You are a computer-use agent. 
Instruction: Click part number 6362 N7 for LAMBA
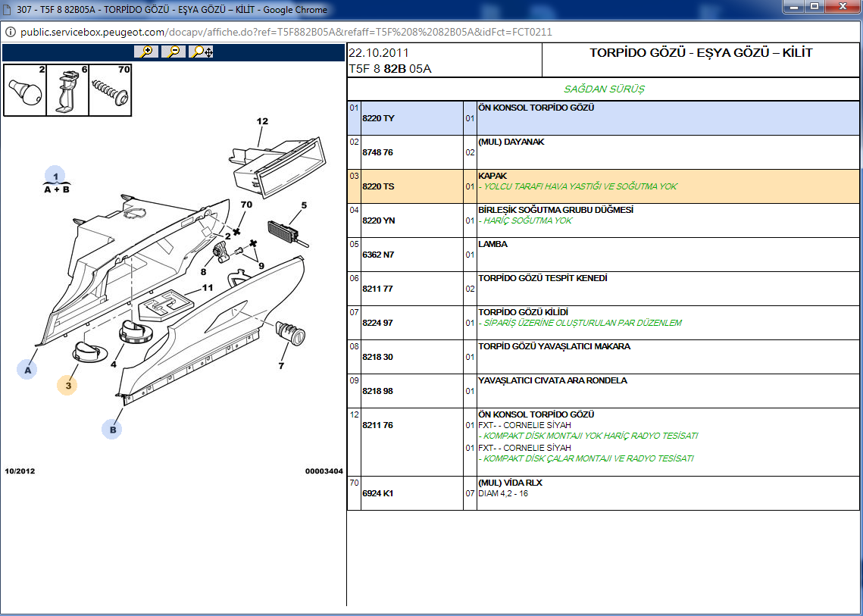coord(378,255)
